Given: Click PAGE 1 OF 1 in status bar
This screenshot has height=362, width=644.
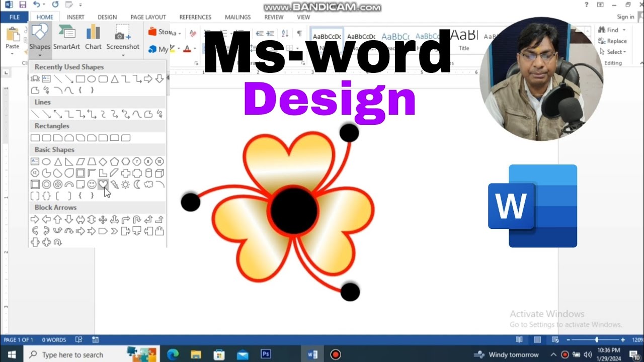Looking at the screenshot, I should 19,340.
